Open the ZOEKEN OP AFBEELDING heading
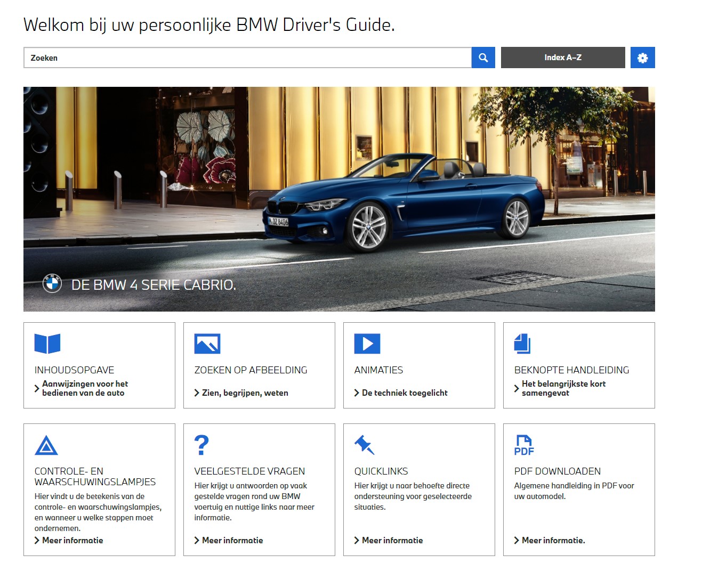 click(x=251, y=370)
